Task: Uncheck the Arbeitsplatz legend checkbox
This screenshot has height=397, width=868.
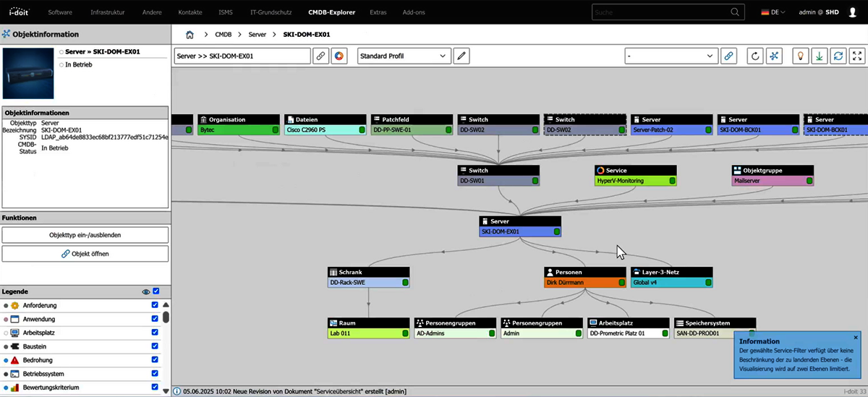Action: click(x=155, y=333)
